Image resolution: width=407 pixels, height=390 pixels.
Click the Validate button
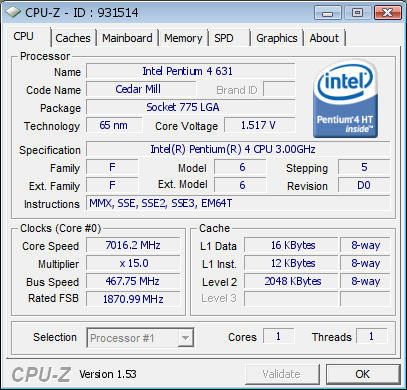click(x=282, y=374)
